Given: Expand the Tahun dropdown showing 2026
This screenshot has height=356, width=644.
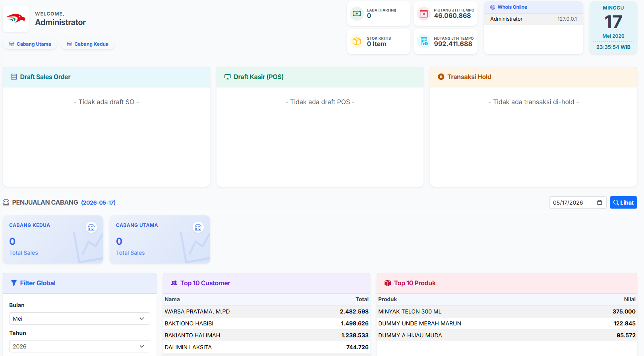Looking at the screenshot, I should click(79, 346).
